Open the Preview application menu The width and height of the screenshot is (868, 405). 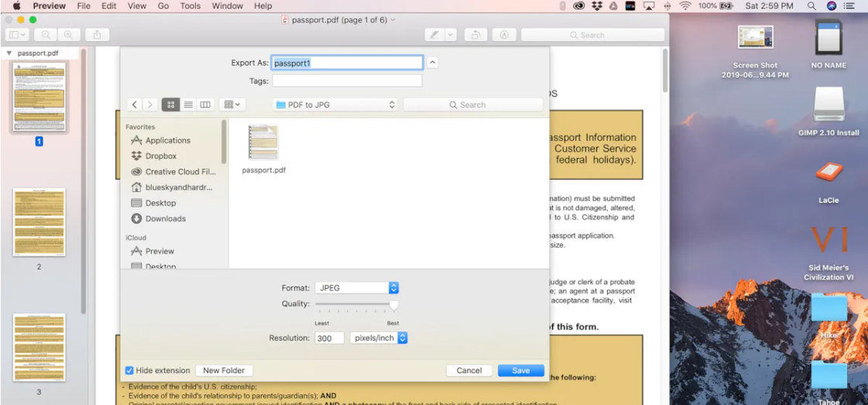pyautogui.click(x=50, y=6)
